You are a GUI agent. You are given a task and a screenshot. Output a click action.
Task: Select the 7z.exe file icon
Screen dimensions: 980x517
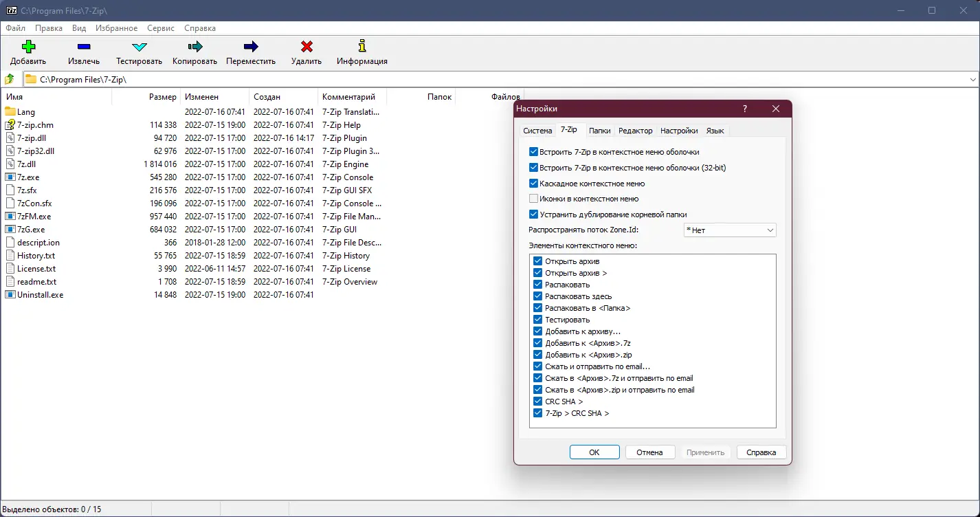tap(10, 177)
